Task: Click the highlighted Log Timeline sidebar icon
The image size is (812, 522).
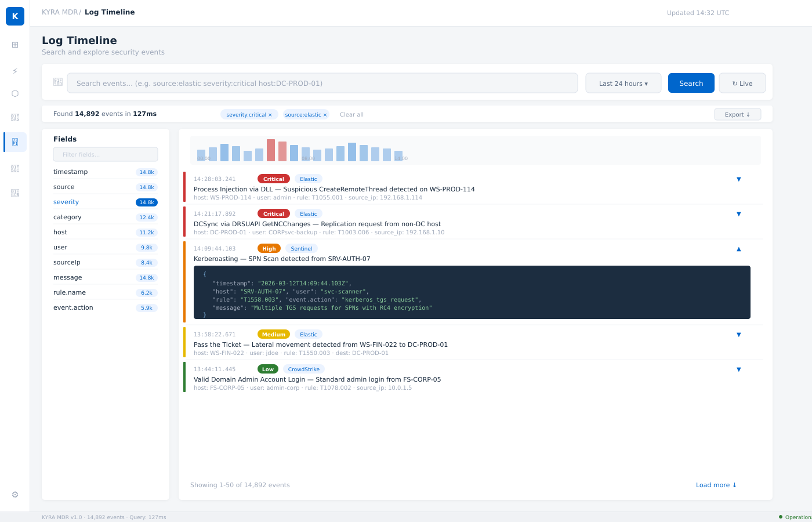Action: 15,142
